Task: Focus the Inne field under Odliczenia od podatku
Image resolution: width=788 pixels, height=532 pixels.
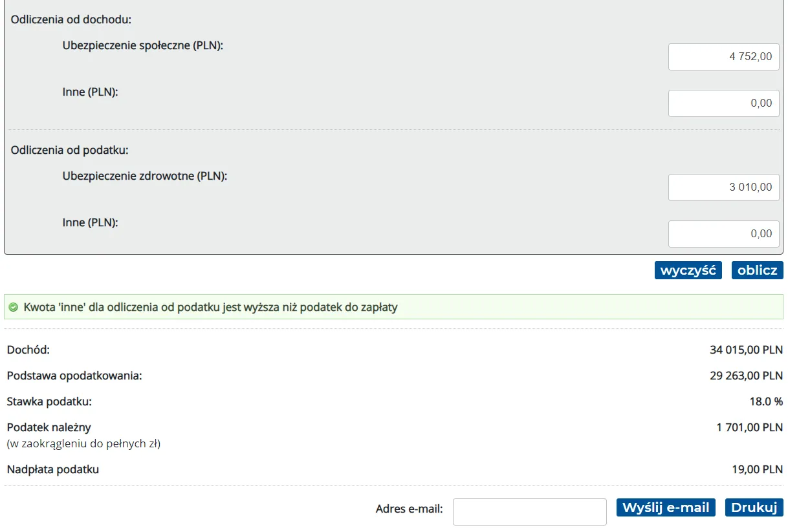Action: pyautogui.click(x=723, y=234)
